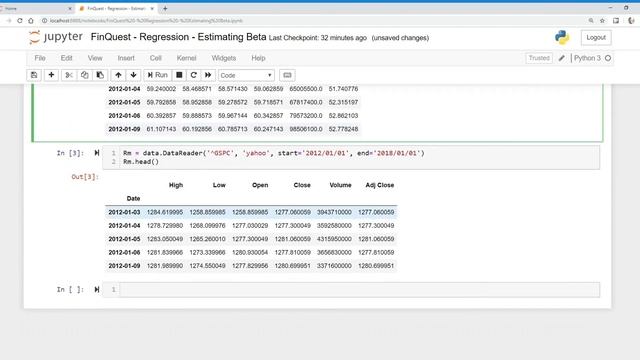Run the selected cell

tap(158, 75)
